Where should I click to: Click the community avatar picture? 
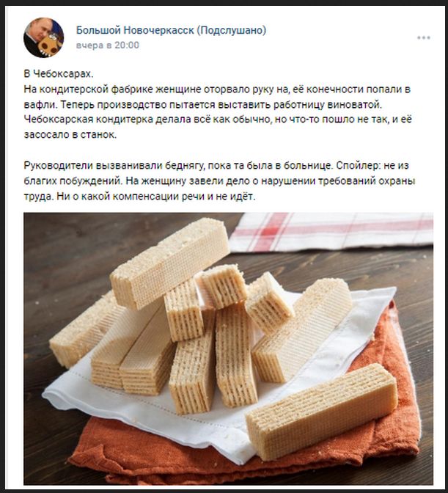[x=44, y=37]
